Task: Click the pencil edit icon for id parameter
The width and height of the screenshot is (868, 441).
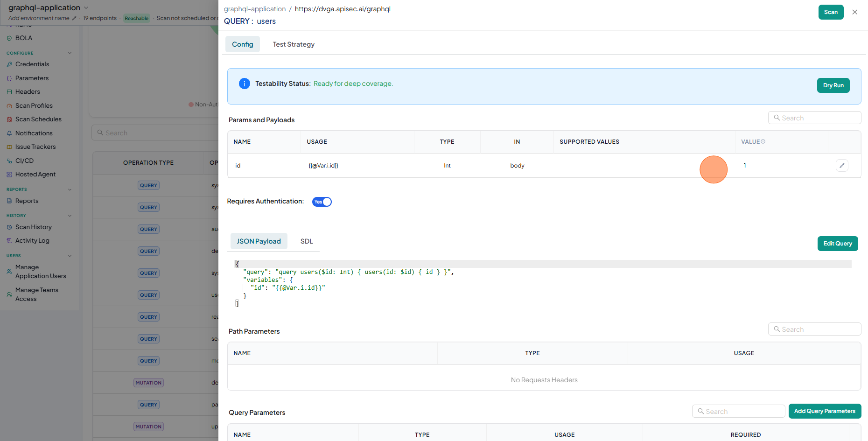Action: 842,166
